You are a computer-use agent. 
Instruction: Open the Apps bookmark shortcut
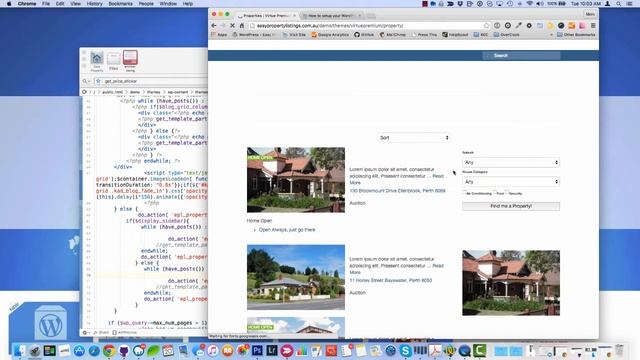click(219, 35)
